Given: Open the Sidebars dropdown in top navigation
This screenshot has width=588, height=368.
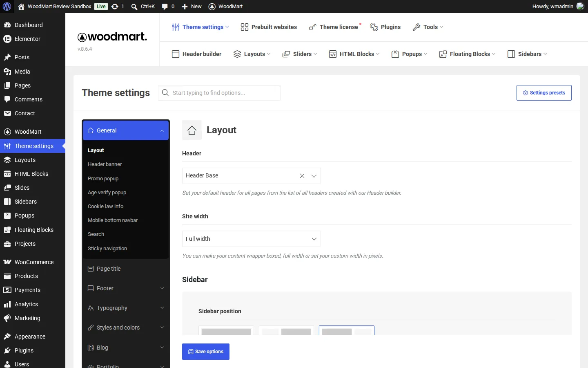Looking at the screenshot, I should 527,54.
